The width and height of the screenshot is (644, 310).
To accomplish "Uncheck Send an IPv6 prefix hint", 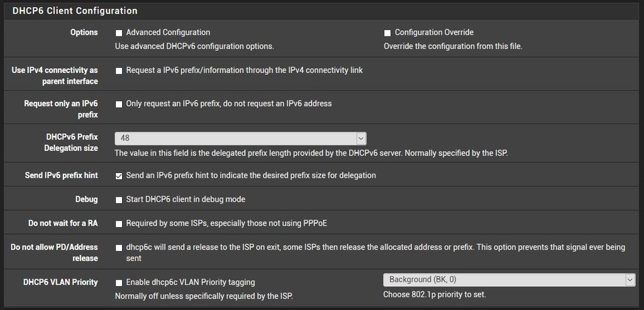I will tap(119, 176).
